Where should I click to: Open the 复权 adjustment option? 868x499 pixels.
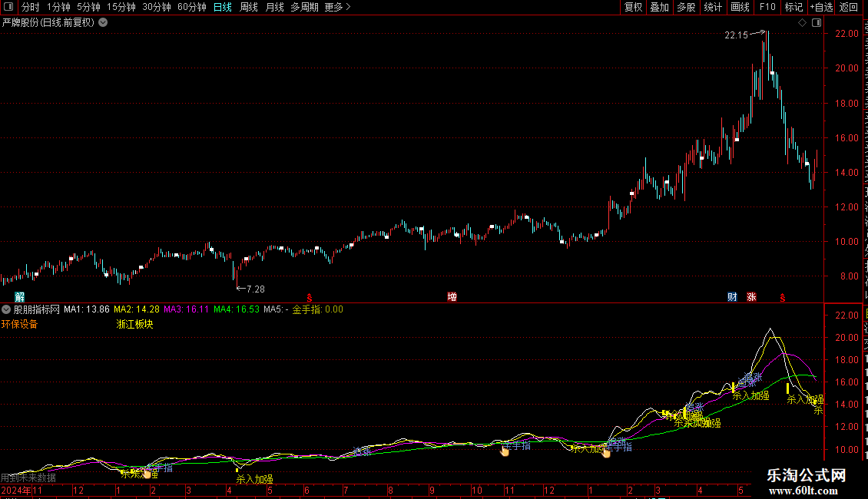coord(633,7)
